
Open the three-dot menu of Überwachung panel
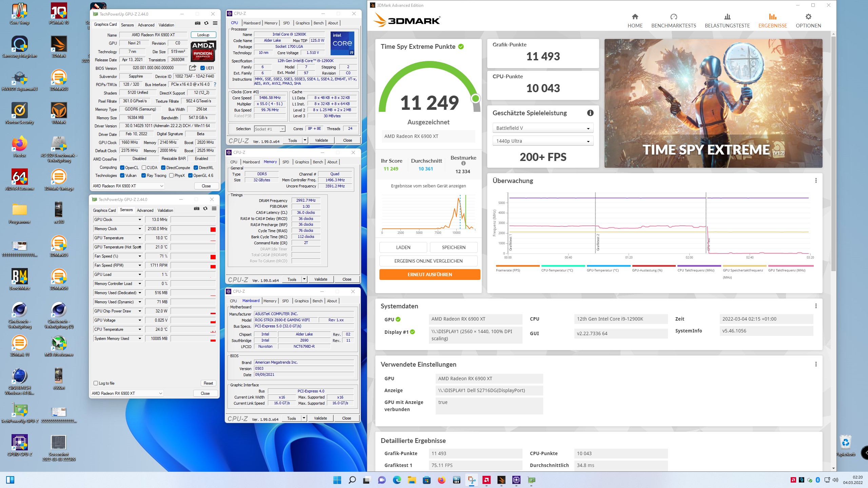(x=816, y=181)
